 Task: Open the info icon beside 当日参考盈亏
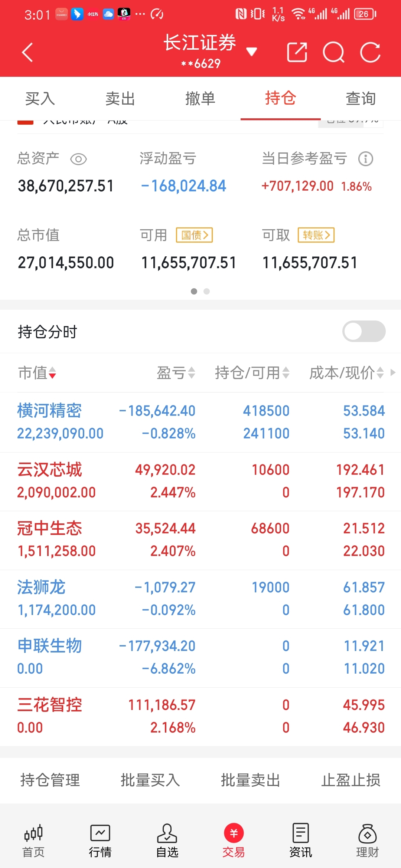(x=365, y=159)
